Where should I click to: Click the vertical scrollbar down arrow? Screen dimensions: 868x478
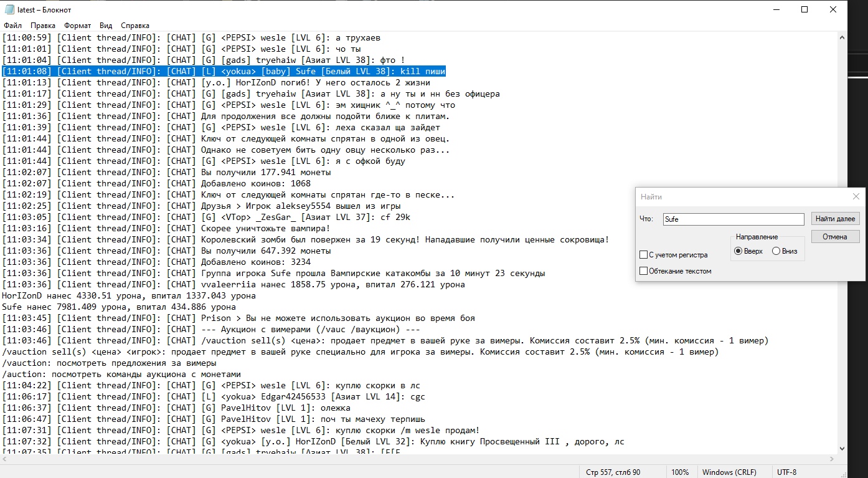(841, 448)
